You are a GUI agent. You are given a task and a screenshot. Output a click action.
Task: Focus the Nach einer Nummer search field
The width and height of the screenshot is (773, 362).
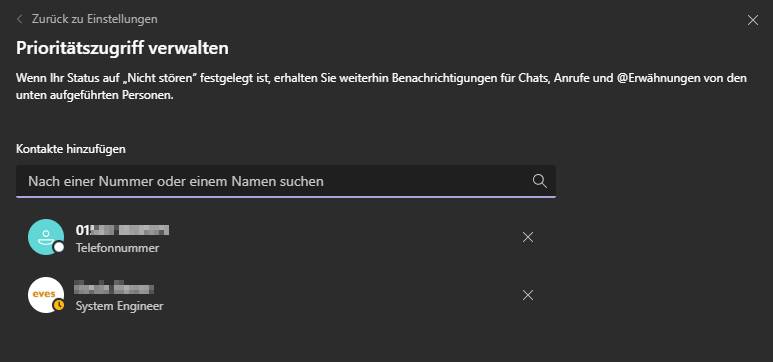pos(286,181)
